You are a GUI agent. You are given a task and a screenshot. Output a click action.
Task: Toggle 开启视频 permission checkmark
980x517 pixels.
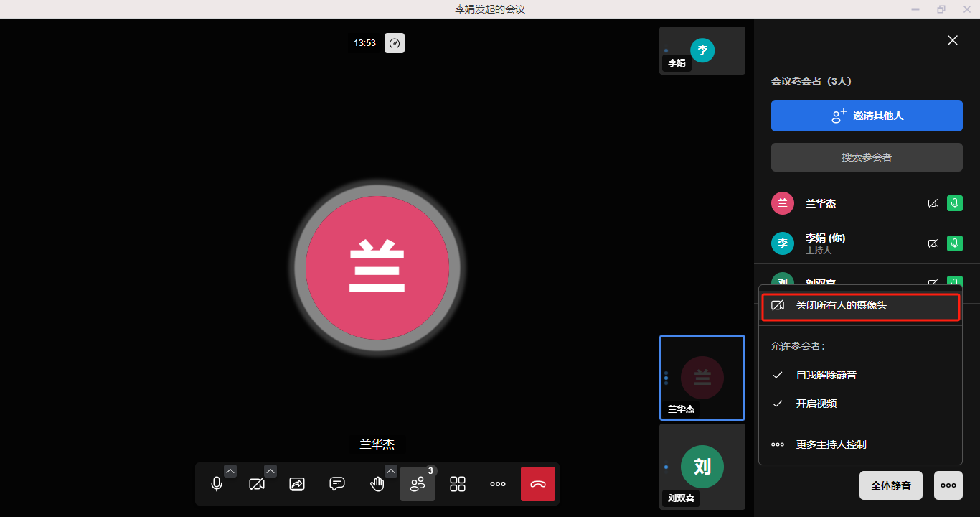point(778,404)
